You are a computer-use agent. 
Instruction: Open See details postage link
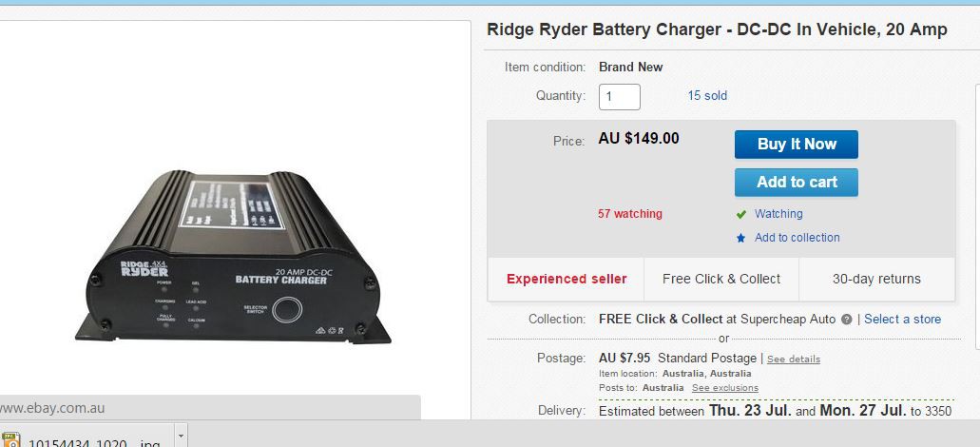coord(793,360)
